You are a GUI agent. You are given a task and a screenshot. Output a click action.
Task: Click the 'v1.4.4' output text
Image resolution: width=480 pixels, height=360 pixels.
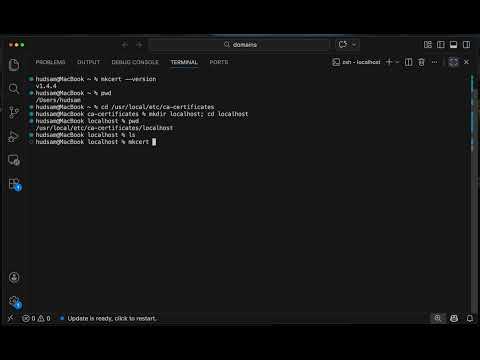click(46, 86)
